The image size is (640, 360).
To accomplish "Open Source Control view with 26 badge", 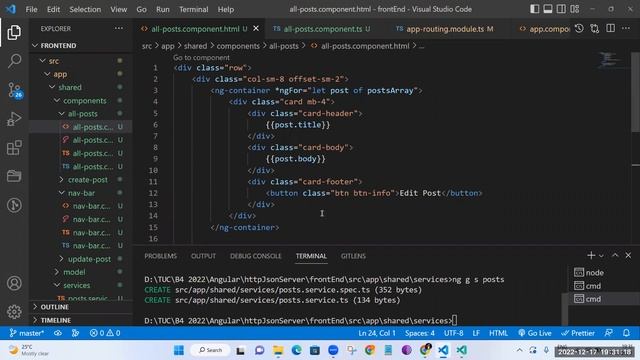I will (x=15, y=90).
